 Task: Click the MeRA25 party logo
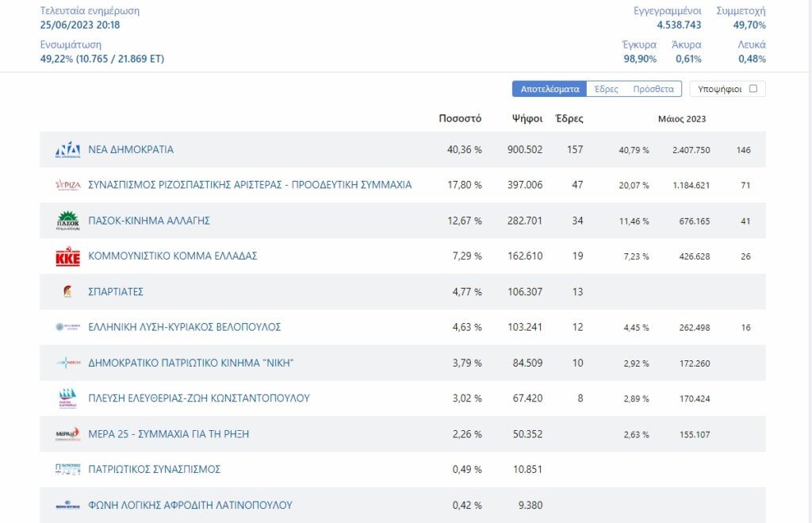tap(68, 434)
